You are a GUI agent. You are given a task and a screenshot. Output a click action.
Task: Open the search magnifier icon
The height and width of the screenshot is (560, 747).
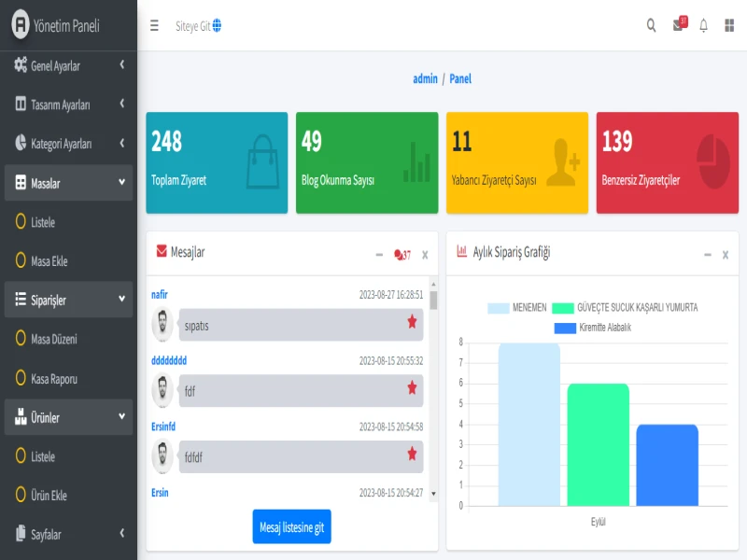click(651, 25)
